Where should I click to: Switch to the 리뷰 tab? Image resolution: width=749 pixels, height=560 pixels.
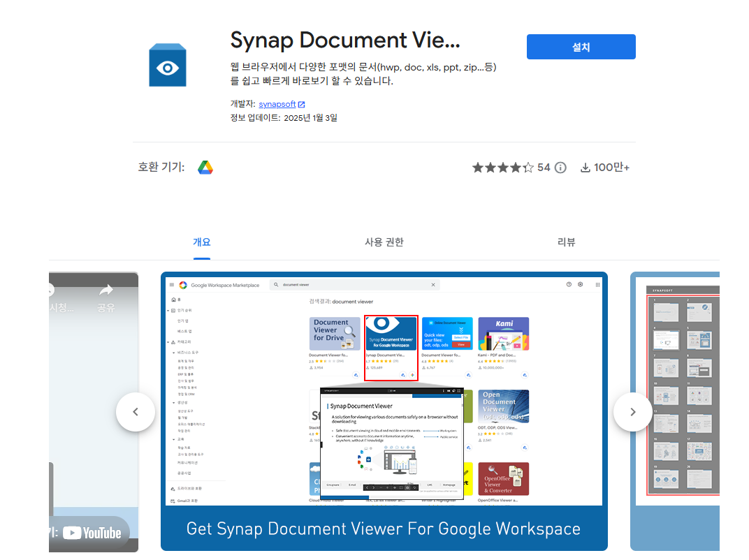[567, 242]
